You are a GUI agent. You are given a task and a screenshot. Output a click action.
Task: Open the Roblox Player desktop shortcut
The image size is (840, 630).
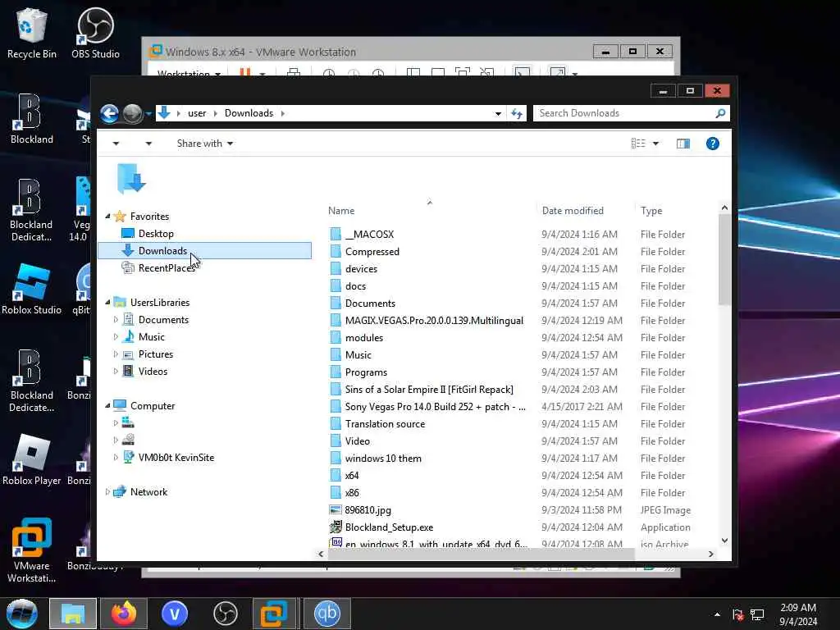tap(32, 460)
